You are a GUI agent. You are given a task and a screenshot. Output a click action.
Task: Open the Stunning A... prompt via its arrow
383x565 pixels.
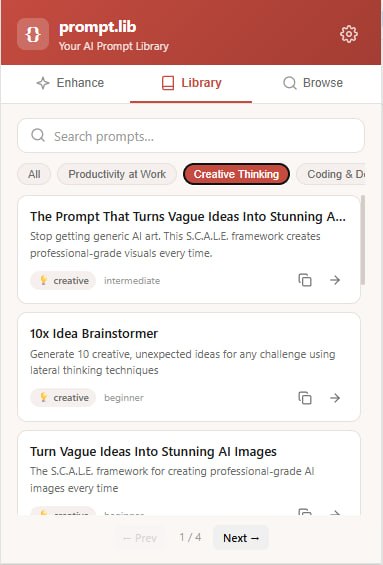[x=335, y=280]
